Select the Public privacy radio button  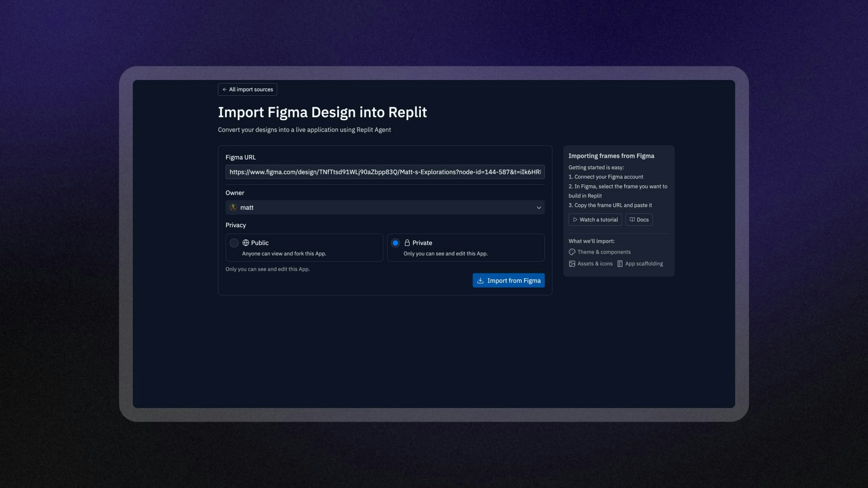pos(234,243)
